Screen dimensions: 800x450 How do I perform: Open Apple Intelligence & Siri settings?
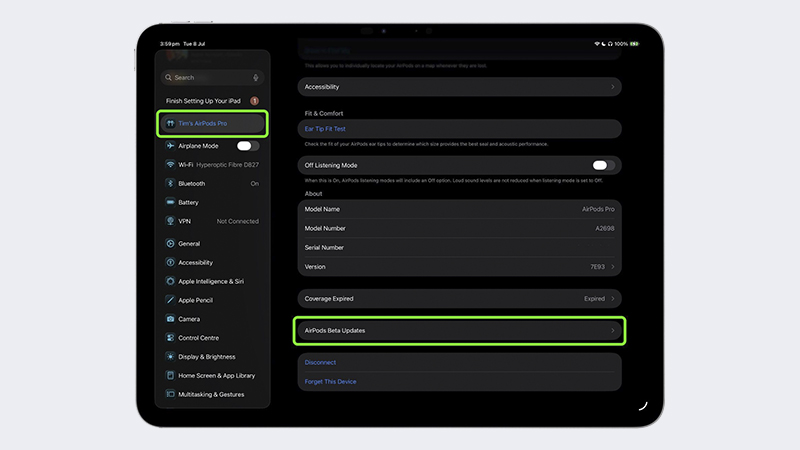click(212, 281)
